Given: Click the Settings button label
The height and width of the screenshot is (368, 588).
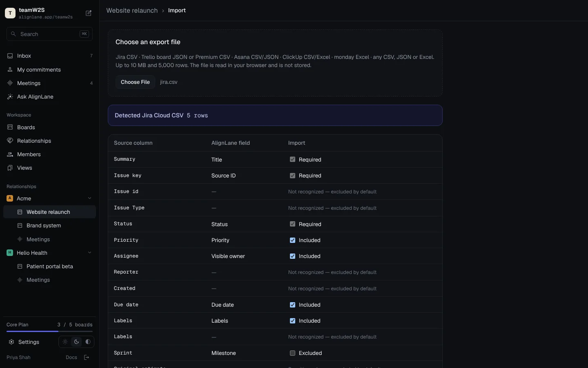Looking at the screenshot, I should tap(29, 342).
